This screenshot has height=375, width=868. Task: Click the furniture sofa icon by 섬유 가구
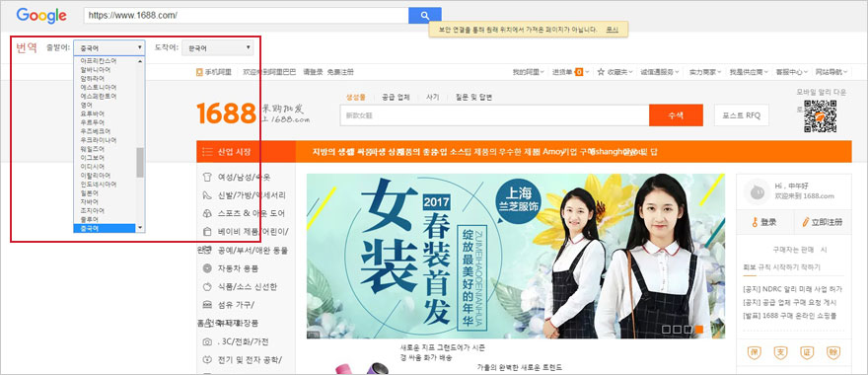207,305
